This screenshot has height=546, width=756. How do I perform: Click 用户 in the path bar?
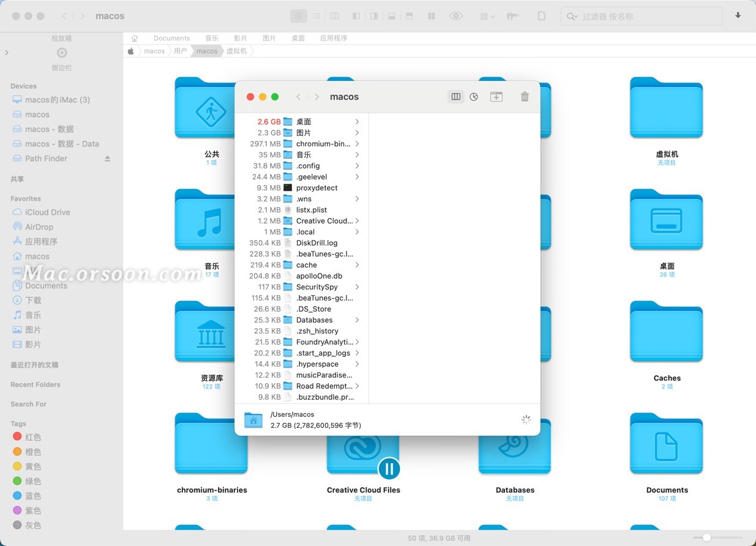181,51
